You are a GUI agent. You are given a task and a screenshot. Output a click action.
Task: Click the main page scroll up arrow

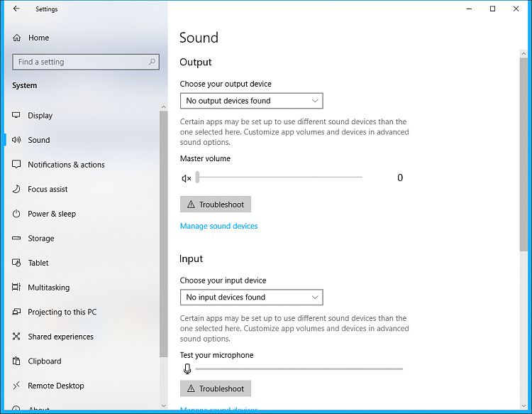point(523,54)
